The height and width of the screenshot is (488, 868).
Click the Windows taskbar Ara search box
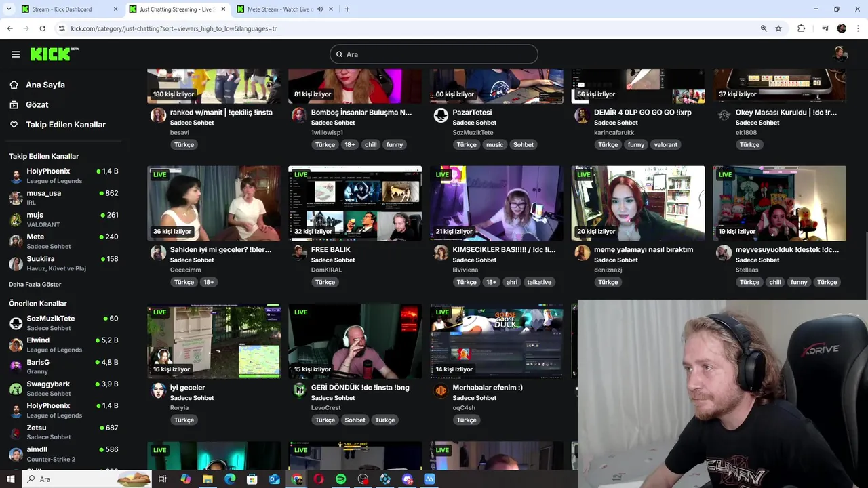pyautogui.click(x=87, y=479)
